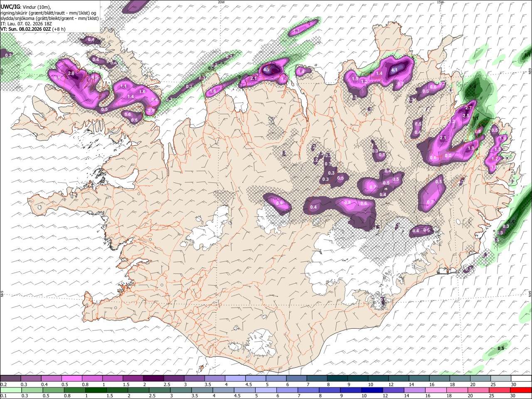Select the navy blue 10 swatch in the bottom legend row
The height and width of the screenshot is (399, 532).
[x=372, y=390]
